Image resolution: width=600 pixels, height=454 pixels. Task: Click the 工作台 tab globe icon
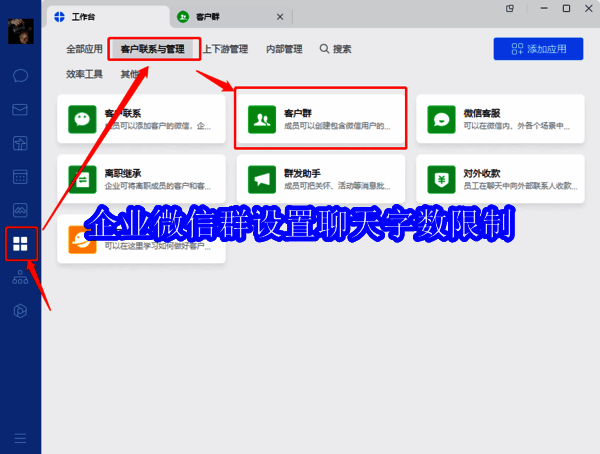(x=59, y=17)
